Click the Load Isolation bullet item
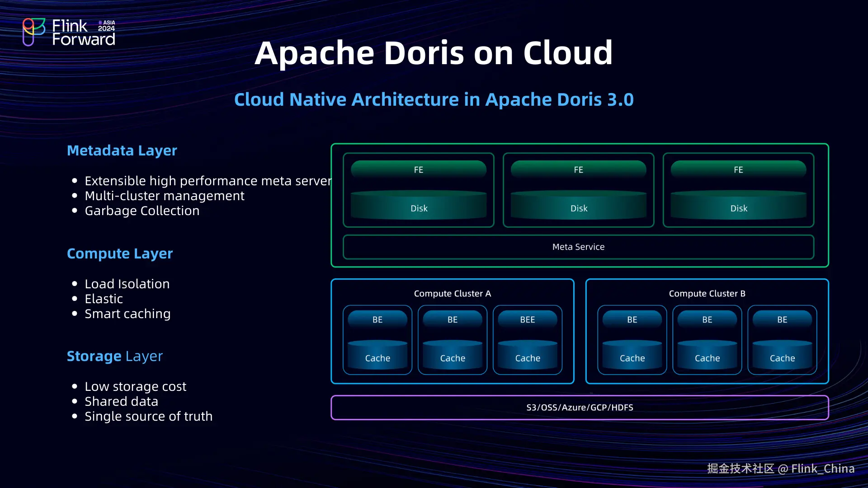868x488 pixels. 127,284
